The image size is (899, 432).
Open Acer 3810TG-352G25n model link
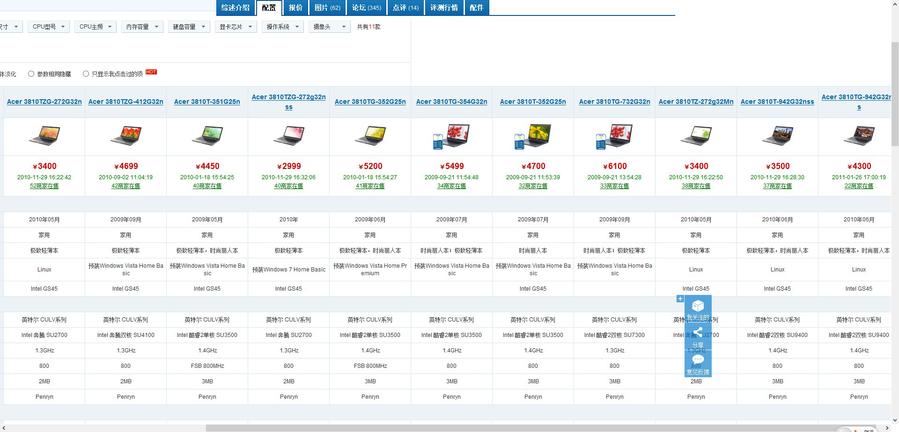click(370, 102)
